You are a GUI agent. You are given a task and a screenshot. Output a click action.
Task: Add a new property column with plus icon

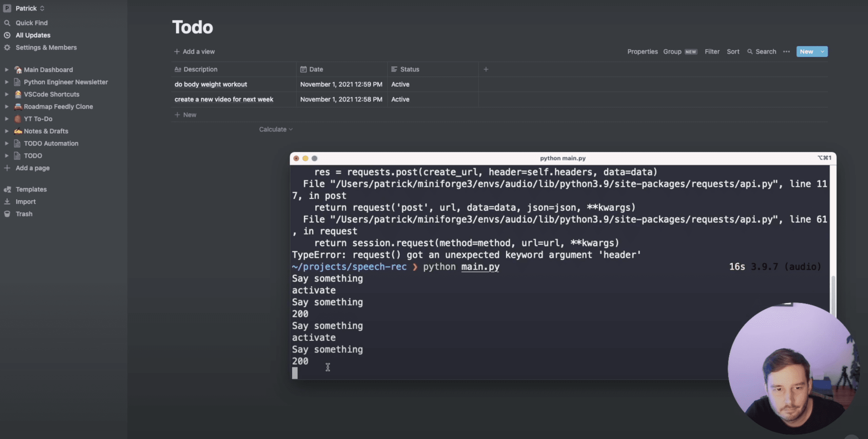(x=486, y=69)
